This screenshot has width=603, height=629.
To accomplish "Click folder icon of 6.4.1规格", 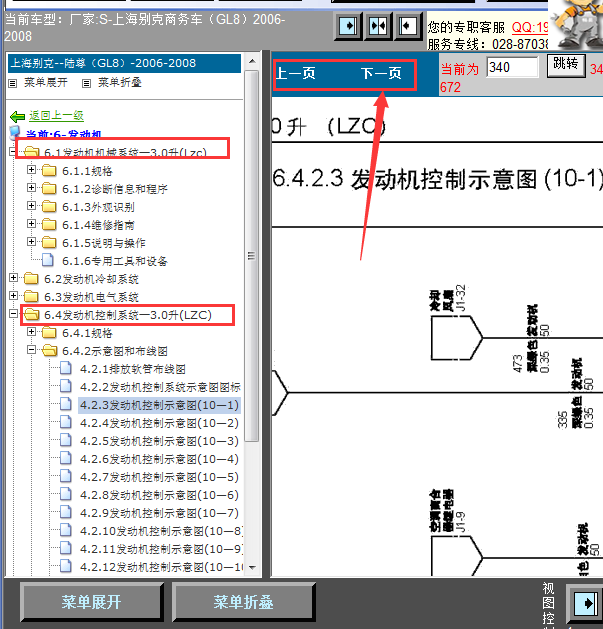I will pyautogui.click(x=49, y=333).
